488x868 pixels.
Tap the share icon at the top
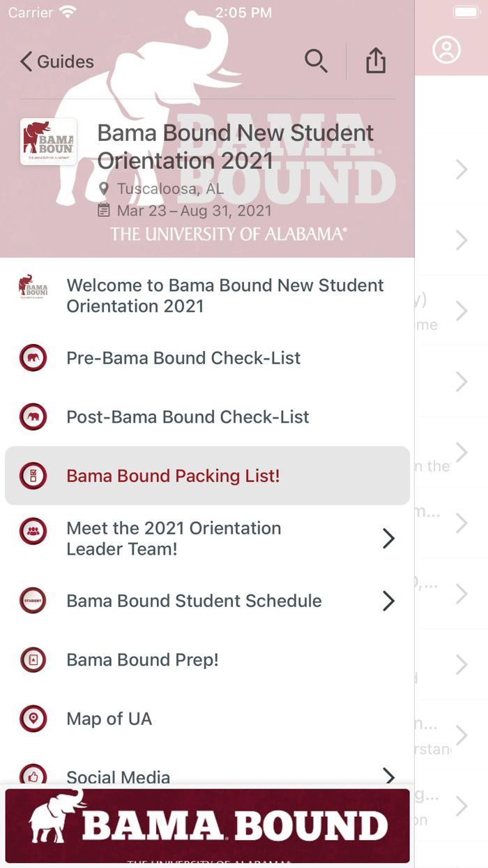point(376,61)
